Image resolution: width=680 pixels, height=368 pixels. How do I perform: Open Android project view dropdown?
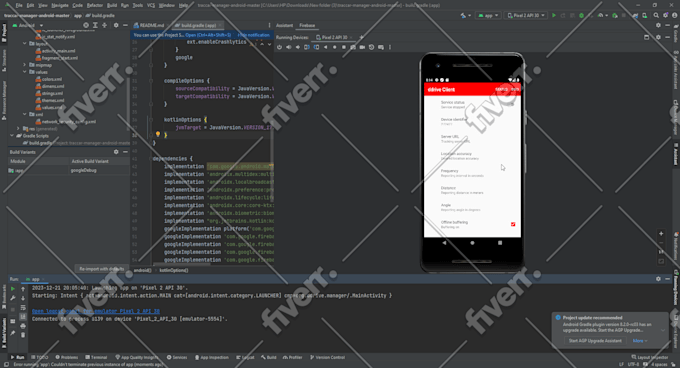[29, 26]
